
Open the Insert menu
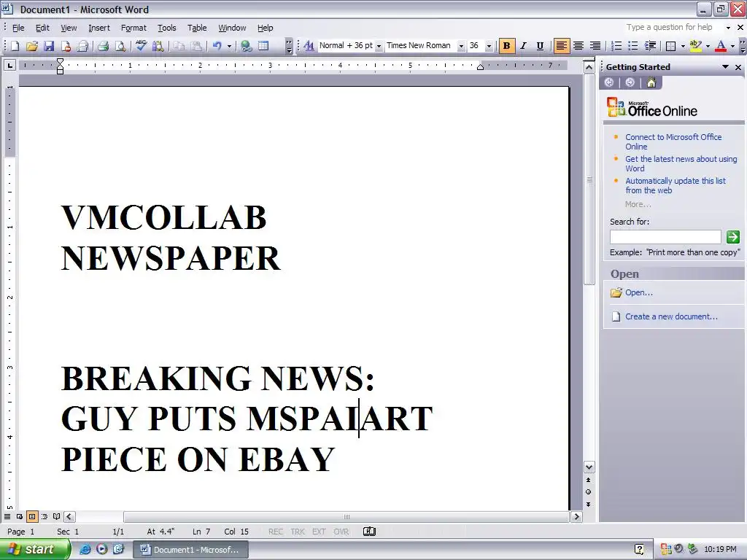(99, 28)
